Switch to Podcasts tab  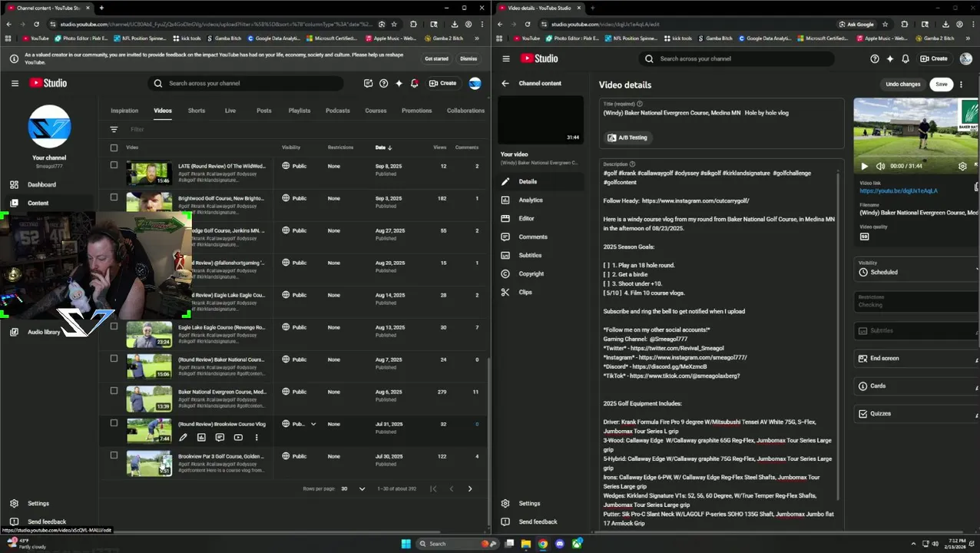[337, 111]
